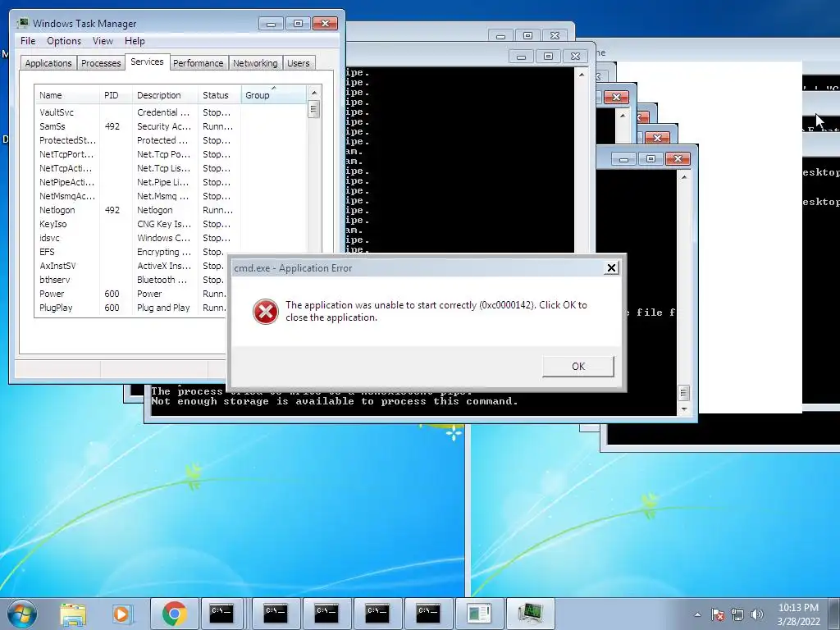Click OK in the cmd.exe Application Error dialog
840x630 pixels.
[x=578, y=367]
